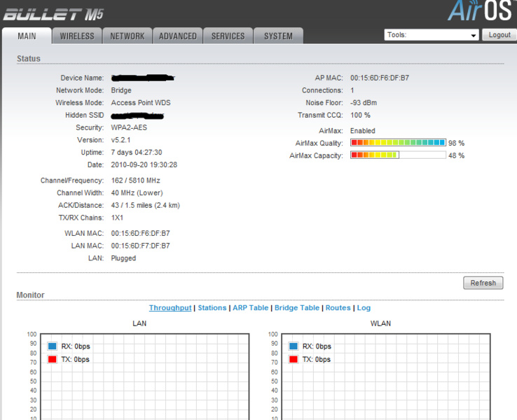Click the TX/RX Chains value 1X1

[x=117, y=218]
